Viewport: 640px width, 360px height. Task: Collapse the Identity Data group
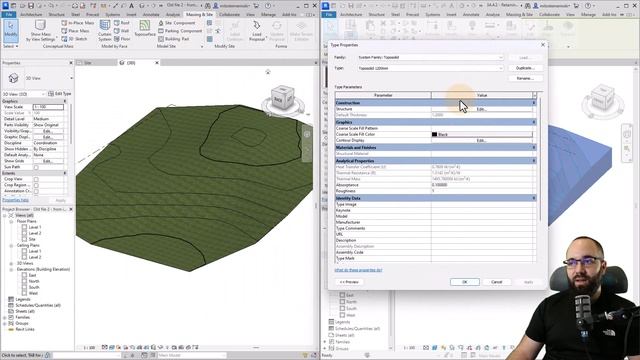533,198
